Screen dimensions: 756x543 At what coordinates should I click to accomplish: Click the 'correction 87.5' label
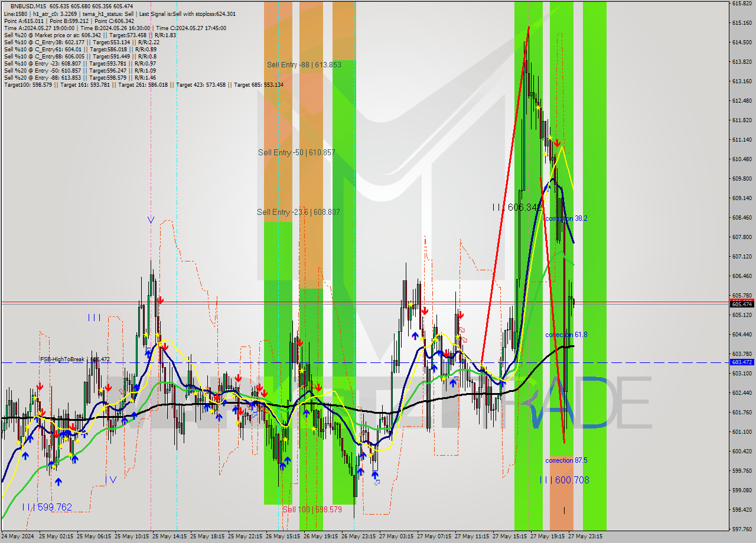(x=566, y=460)
